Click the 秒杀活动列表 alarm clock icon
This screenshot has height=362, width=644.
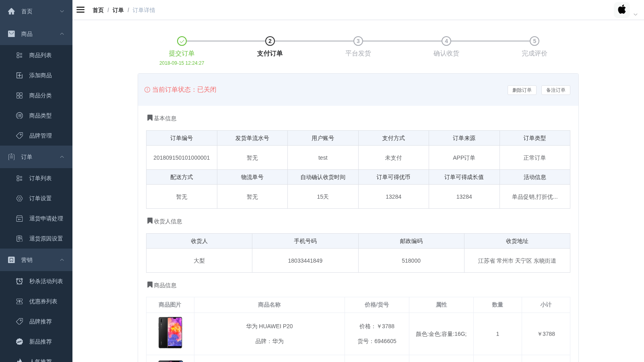click(x=19, y=281)
